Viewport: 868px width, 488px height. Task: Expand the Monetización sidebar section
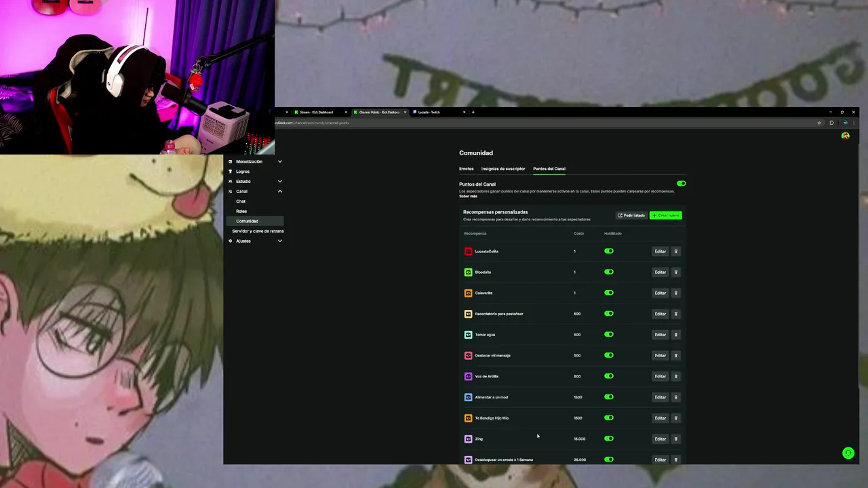coord(255,161)
